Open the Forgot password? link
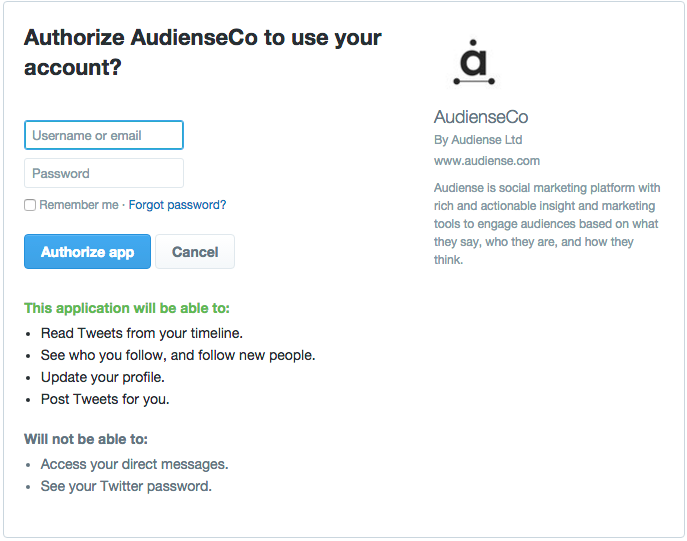687x541 pixels. click(177, 205)
